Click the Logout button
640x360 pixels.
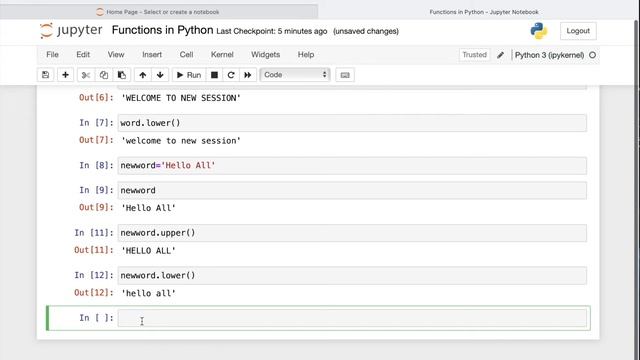(578, 31)
